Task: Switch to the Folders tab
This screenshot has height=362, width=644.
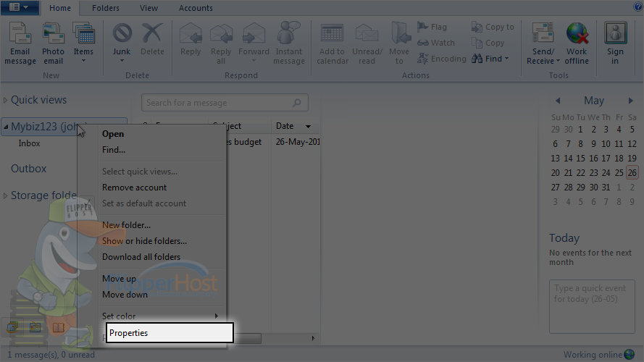Action: point(106,8)
